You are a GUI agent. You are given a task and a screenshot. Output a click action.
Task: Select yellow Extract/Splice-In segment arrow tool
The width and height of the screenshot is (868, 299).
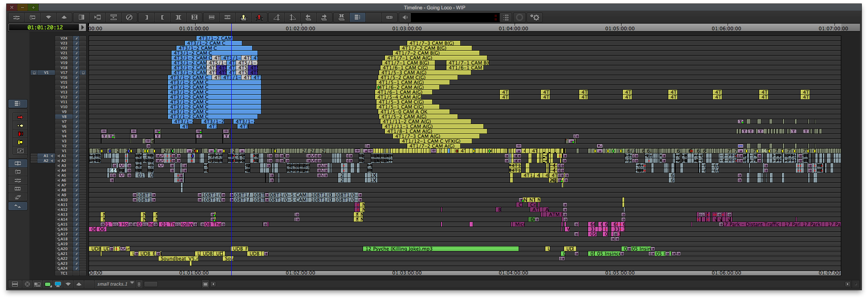(x=20, y=125)
